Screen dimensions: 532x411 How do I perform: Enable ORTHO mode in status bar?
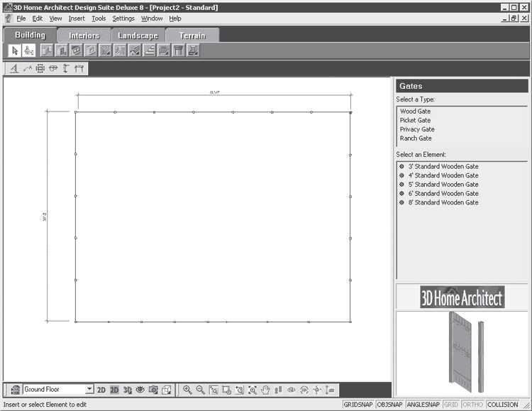tap(472, 405)
